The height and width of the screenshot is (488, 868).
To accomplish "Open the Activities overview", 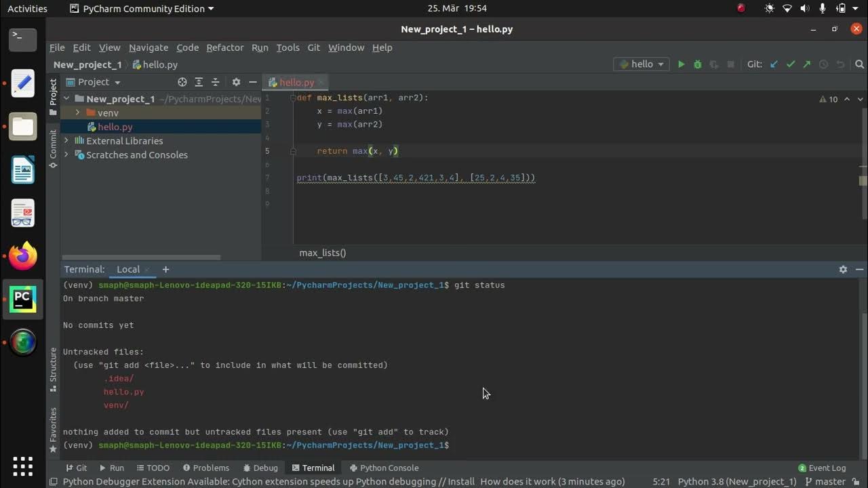I will click(27, 8).
